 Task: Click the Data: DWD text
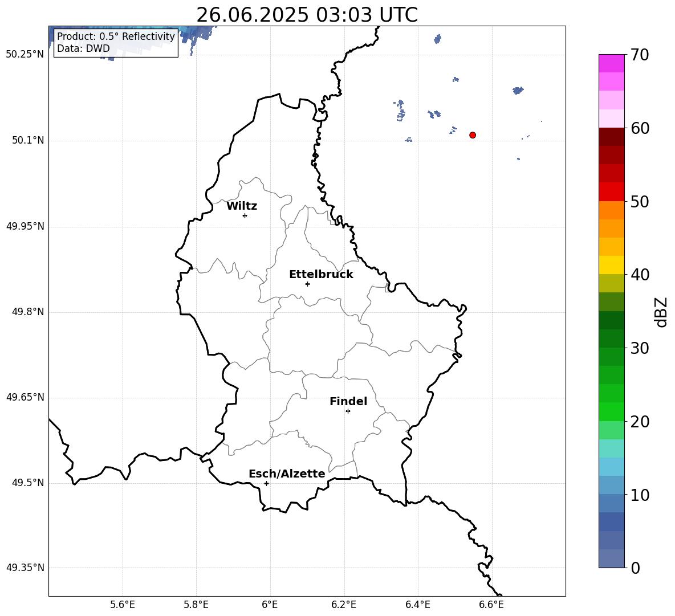[x=83, y=48]
